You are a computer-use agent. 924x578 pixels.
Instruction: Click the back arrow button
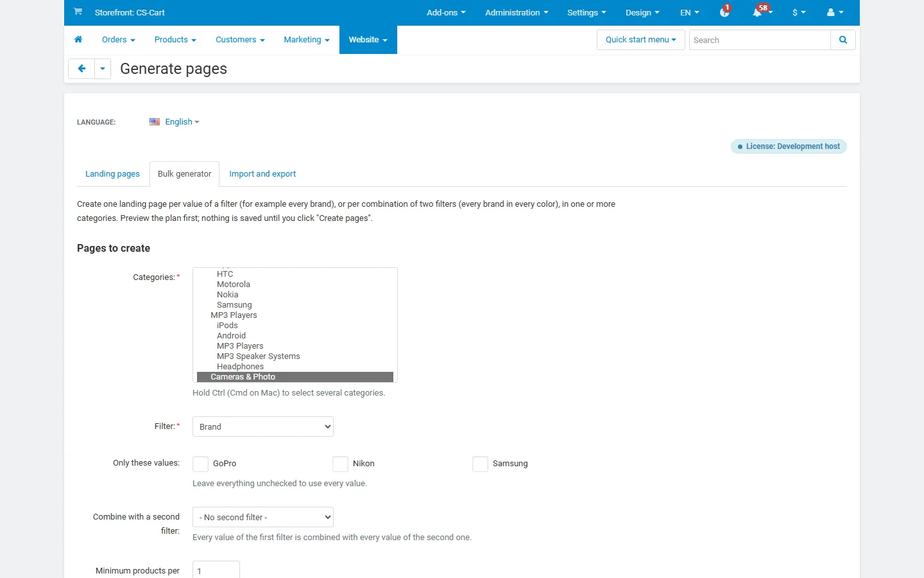[x=81, y=69]
